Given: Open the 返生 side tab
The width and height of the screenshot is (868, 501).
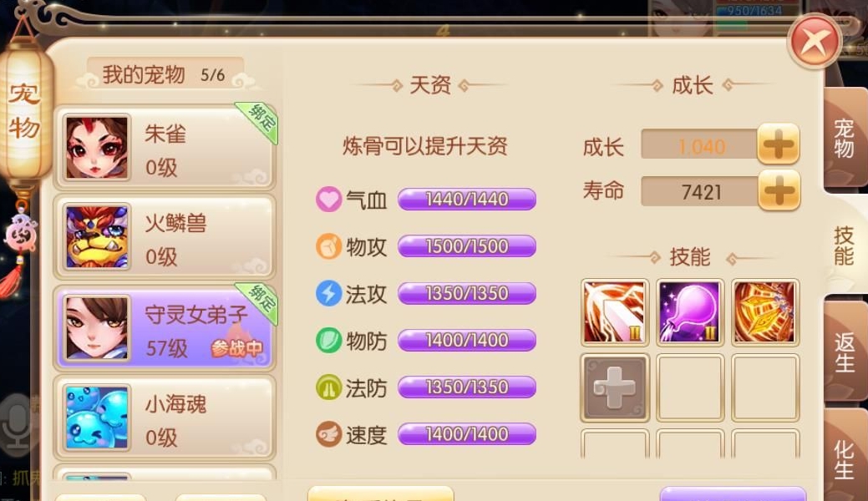Looking at the screenshot, I should pos(845,352).
